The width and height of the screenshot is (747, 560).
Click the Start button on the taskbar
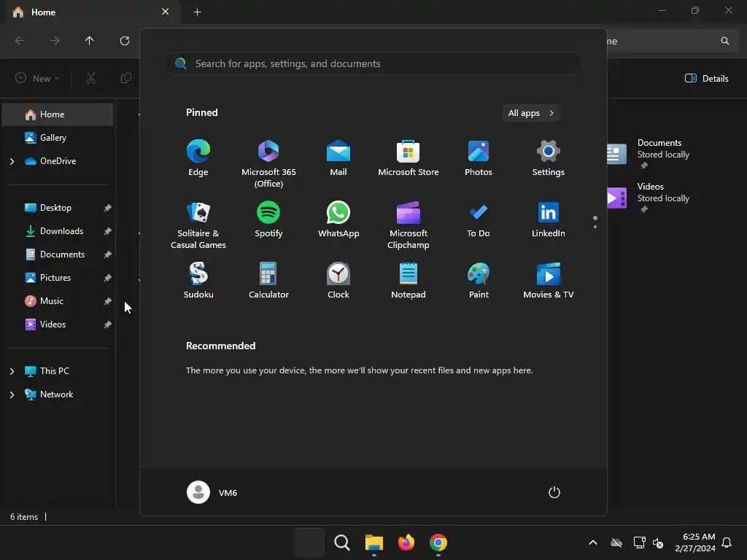[x=309, y=542]
